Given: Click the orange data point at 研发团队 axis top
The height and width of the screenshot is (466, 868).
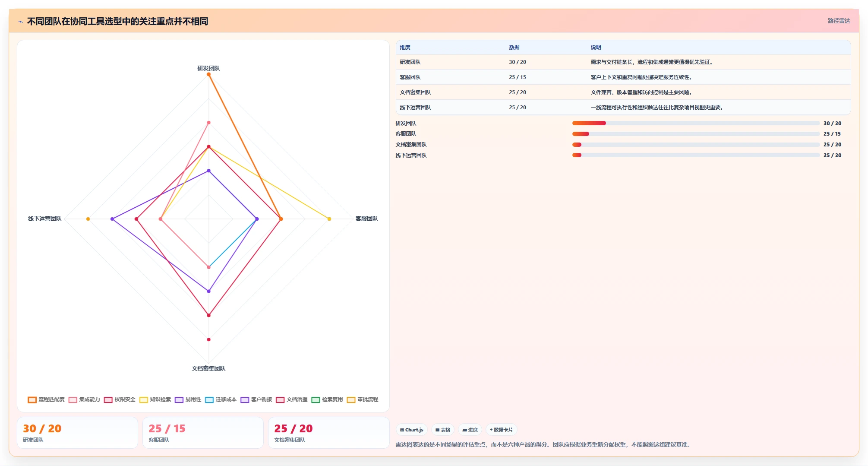Looking at the screenshot, I should coord(208,74).
